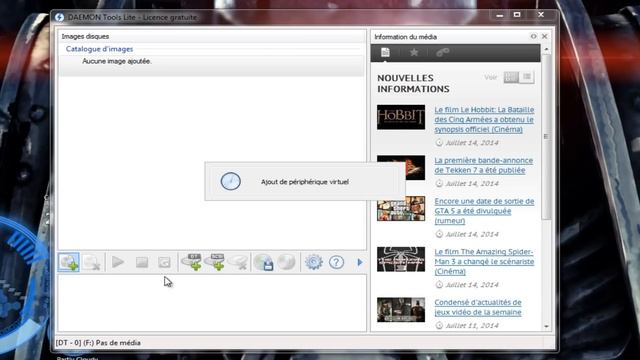The width and height of the screenshot is (640, 360).
Task: Open Help via question mark icon
Action: (336, 262)
